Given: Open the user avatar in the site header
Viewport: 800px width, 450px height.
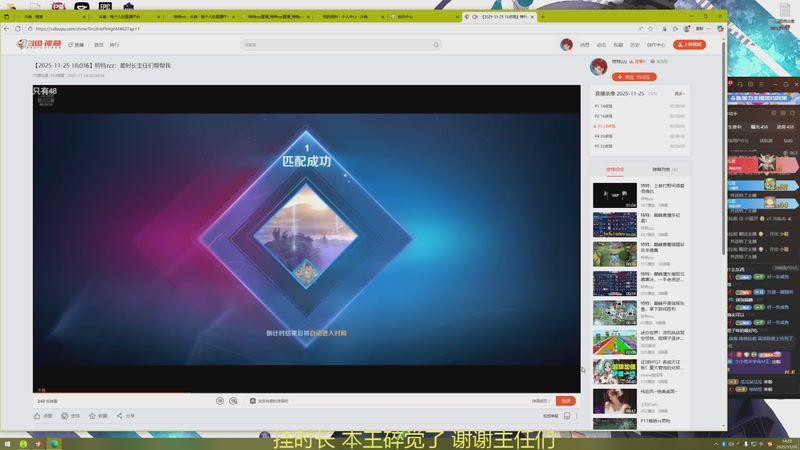Looking at the screenshot, I should coord(566,45).
